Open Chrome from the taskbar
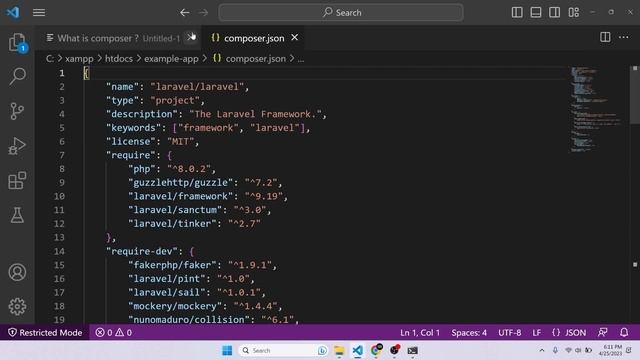Screen dimensions: 640x360 pos(376,350)
